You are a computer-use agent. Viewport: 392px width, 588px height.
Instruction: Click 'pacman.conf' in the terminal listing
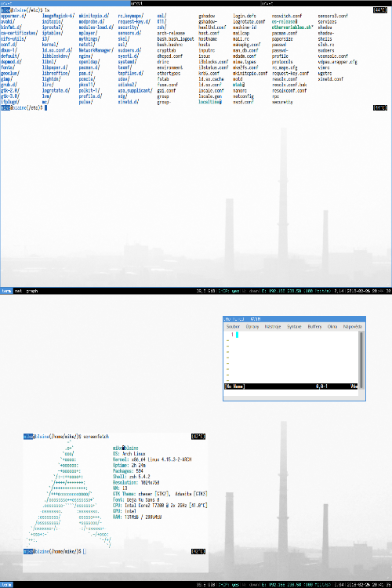click(x=285, y=33)
